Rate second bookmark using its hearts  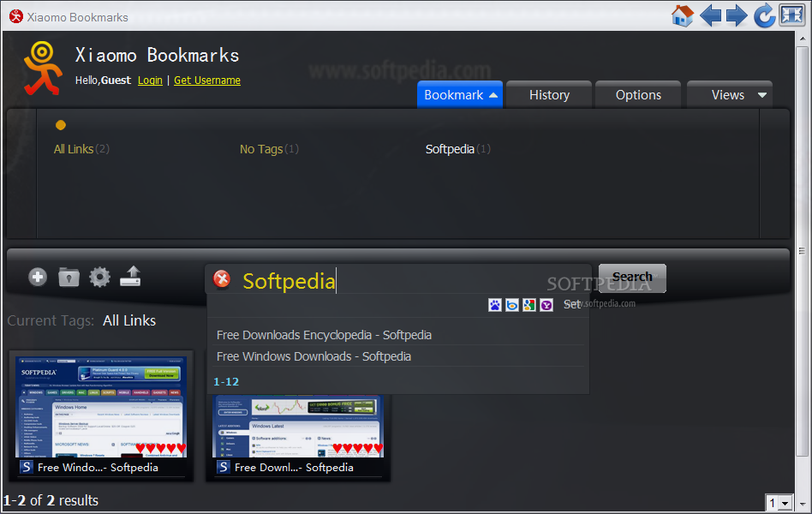coord(358,448)
